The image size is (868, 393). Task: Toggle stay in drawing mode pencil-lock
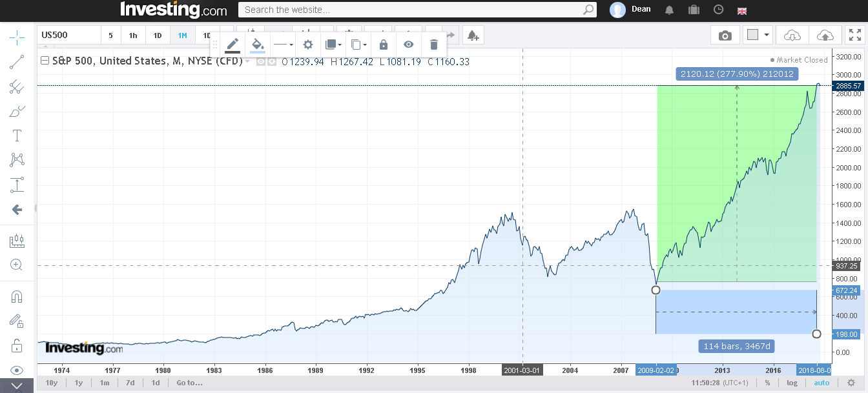(x=17, y=321)
